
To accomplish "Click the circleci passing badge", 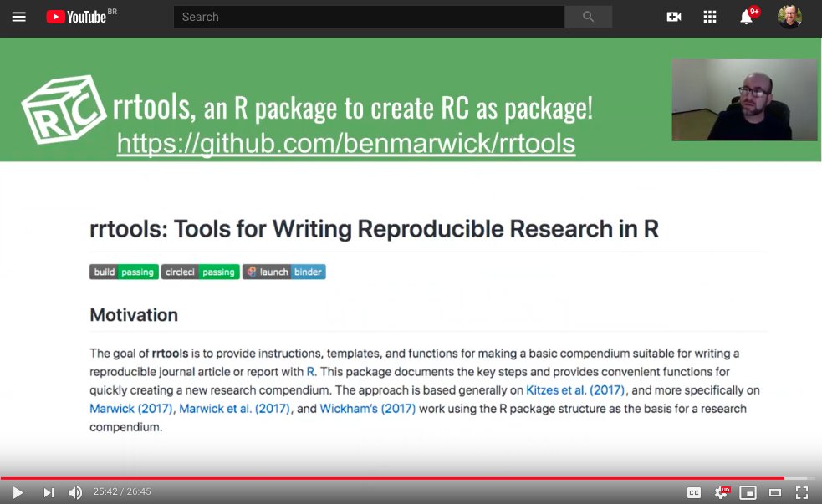I will click(200, 272).
